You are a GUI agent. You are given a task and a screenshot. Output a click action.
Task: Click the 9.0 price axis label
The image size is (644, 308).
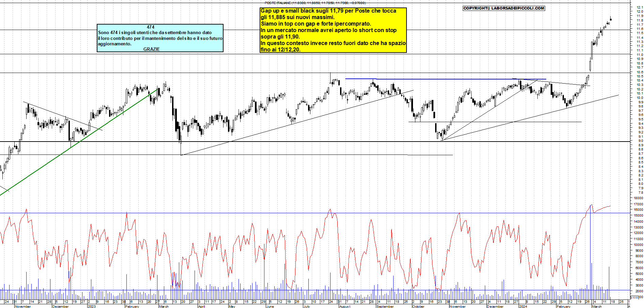pyautogui.click(x=640, y=141)
